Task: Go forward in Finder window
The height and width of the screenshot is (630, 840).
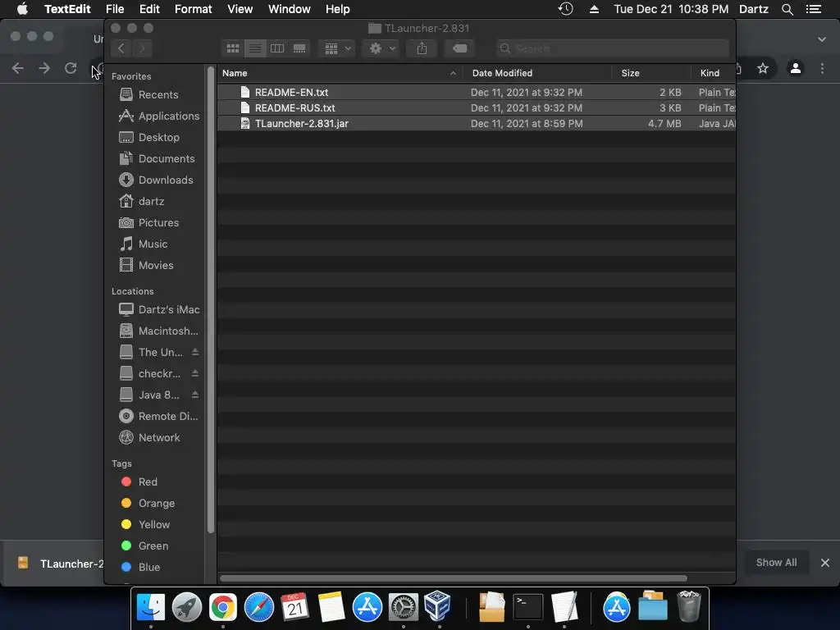Action: pos(142,48)
